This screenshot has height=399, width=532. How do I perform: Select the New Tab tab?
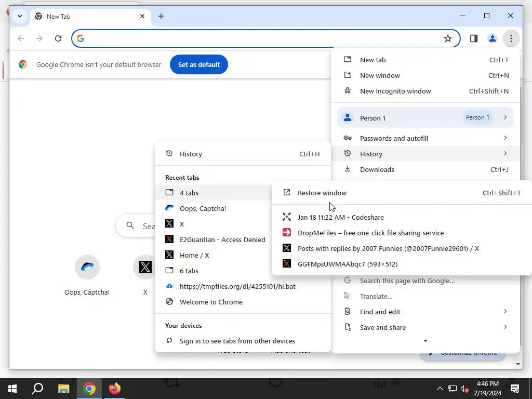point(90,16)
